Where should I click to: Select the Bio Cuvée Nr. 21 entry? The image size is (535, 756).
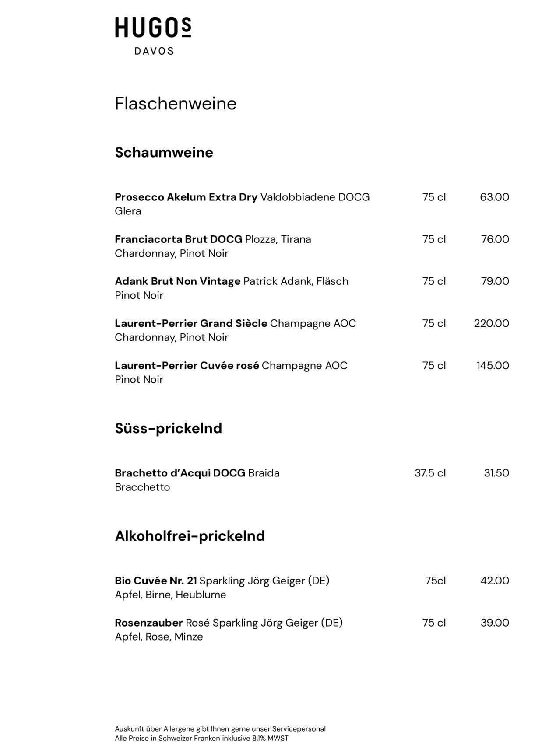point(155,581)
